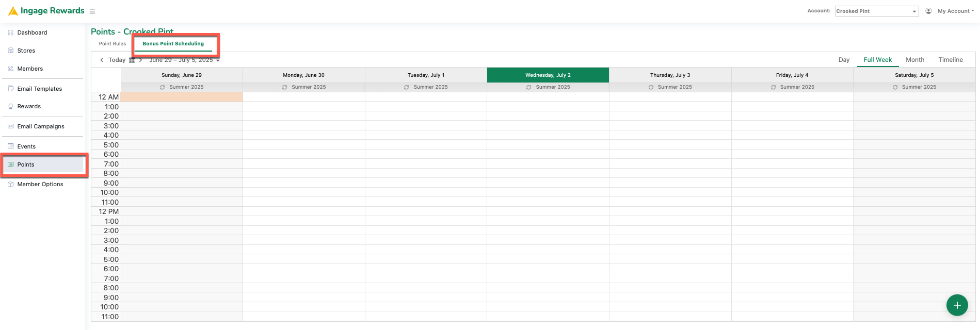This screenshot has height=330, width=980.
Task: Go to previous week with left arrow
Action: (x=102, y=60)
